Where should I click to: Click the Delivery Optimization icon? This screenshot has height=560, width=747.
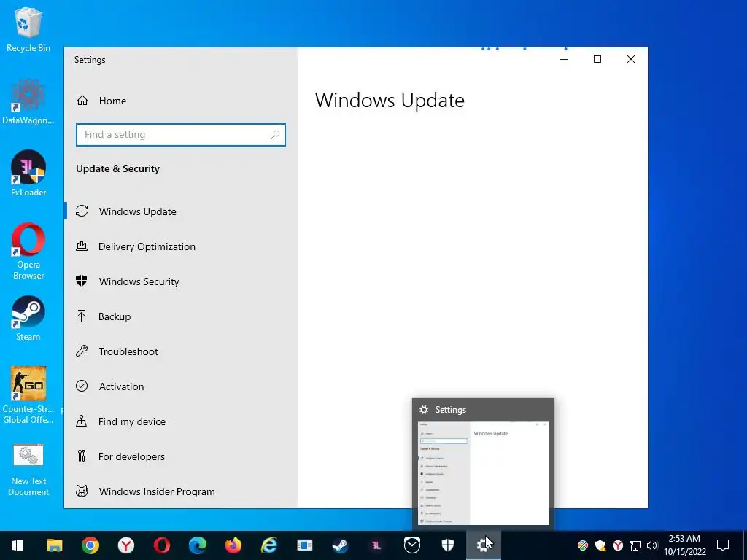click(82, 246)
